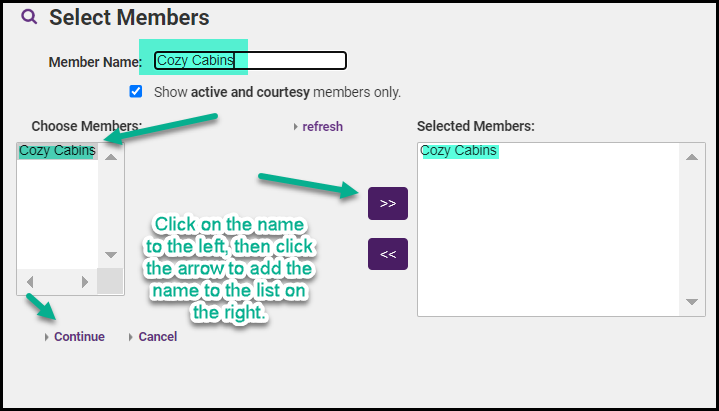Click horizontal scrollbar track under Choose Members
This screenshot has height=411, width=719.
coord(57,282)
